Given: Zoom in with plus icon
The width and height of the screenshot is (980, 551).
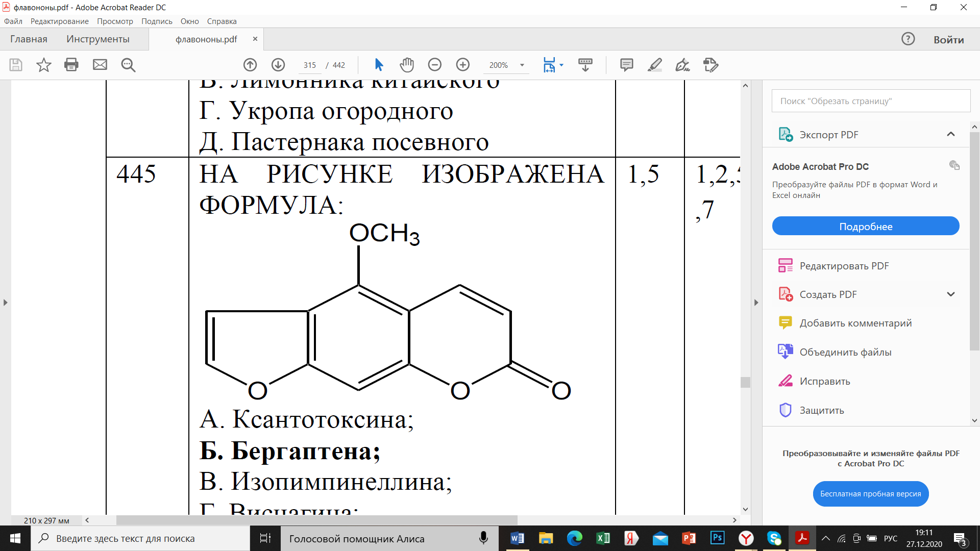Looking at the screenshot, I should 463,65.
